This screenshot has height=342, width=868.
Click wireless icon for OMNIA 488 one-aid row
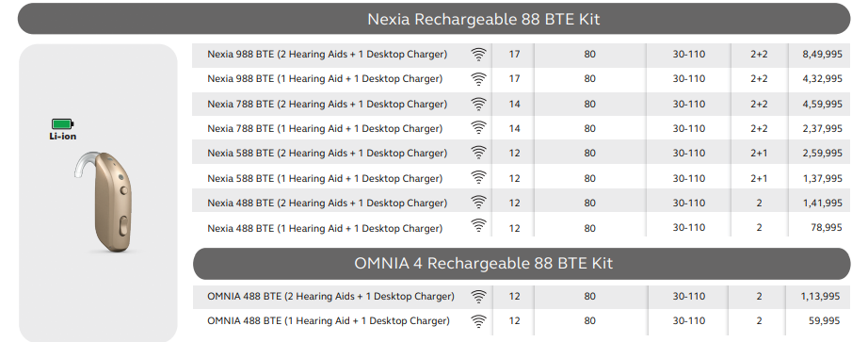tap(478, 321)
